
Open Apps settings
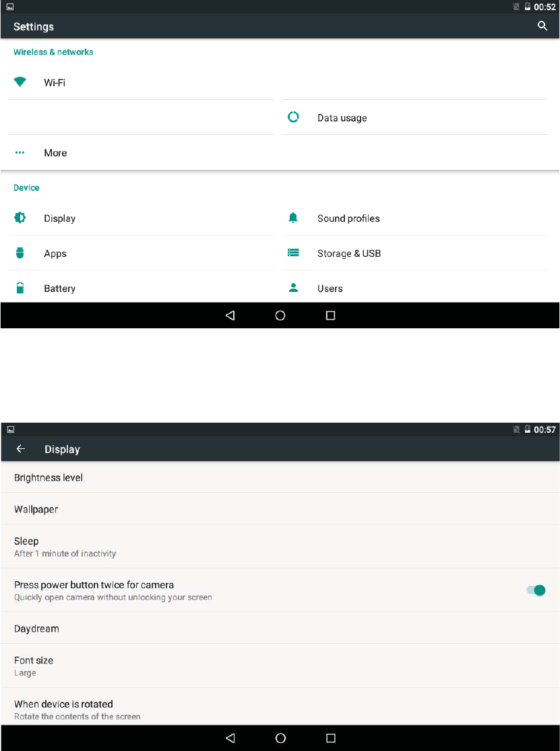pyautogui.click(x=142, y=253)
